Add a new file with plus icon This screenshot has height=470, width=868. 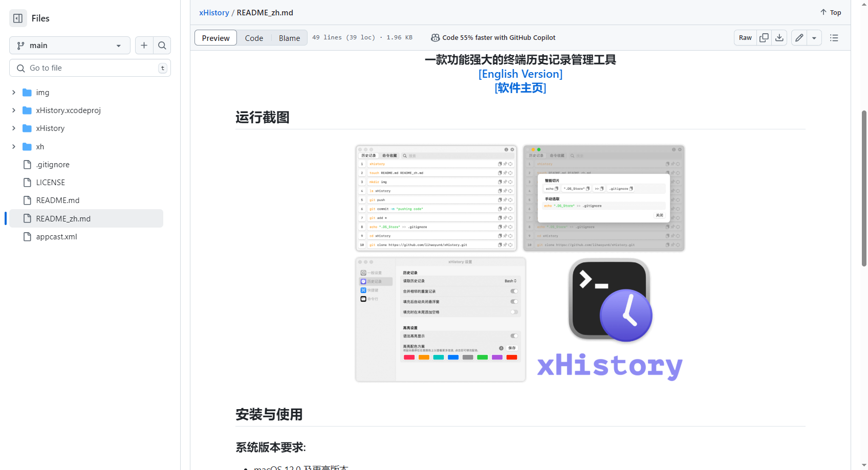(x=144, y=46)
